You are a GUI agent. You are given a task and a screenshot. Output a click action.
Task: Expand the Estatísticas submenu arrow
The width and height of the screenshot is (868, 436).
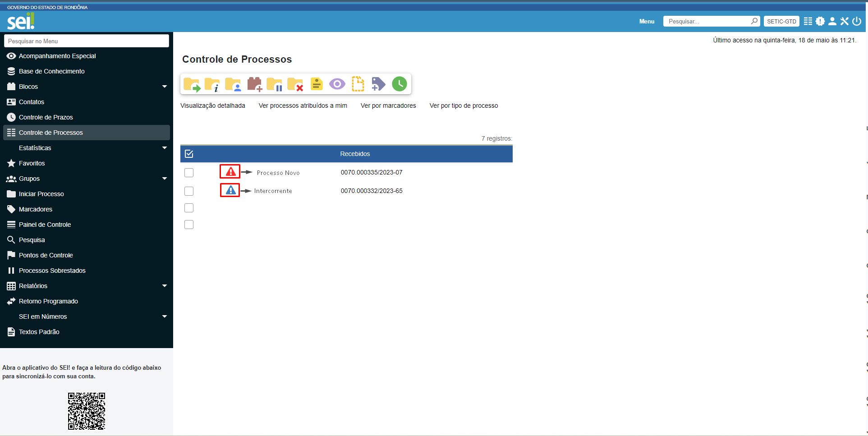coord(165,148)
